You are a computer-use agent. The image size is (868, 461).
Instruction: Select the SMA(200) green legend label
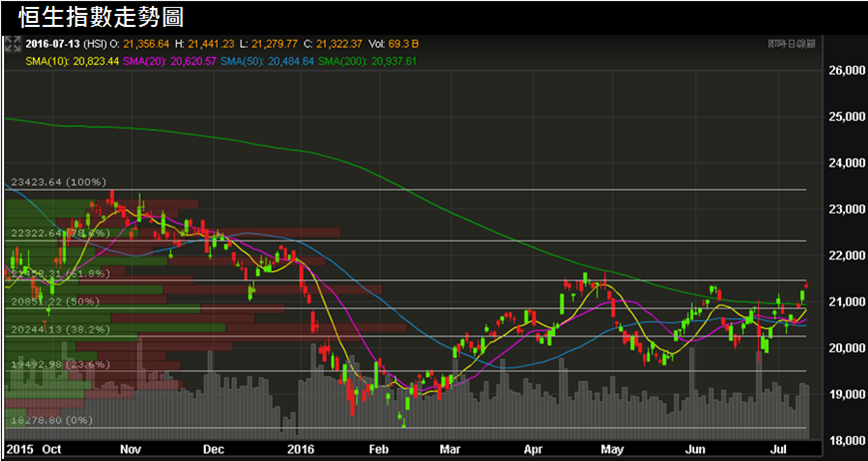(x=343, y=61)
